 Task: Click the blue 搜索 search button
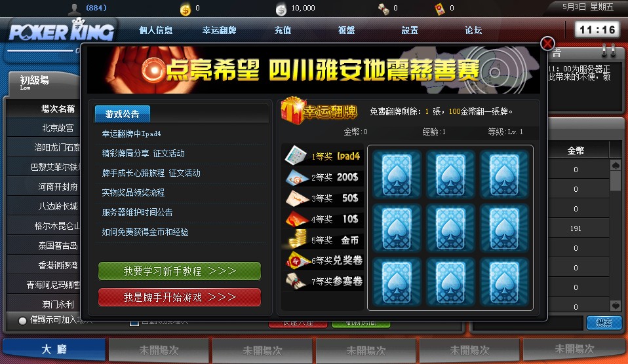(x=604, y=322)
